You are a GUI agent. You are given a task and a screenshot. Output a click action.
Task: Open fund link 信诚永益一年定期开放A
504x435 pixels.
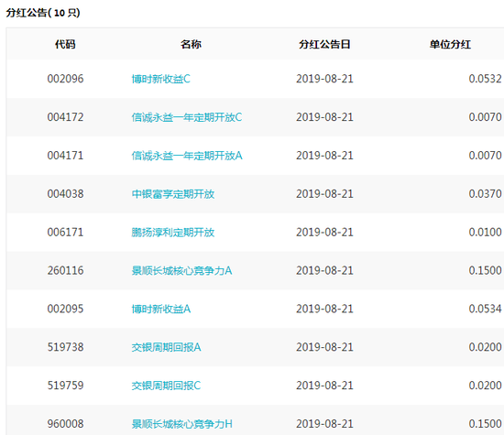pos(187,156)
